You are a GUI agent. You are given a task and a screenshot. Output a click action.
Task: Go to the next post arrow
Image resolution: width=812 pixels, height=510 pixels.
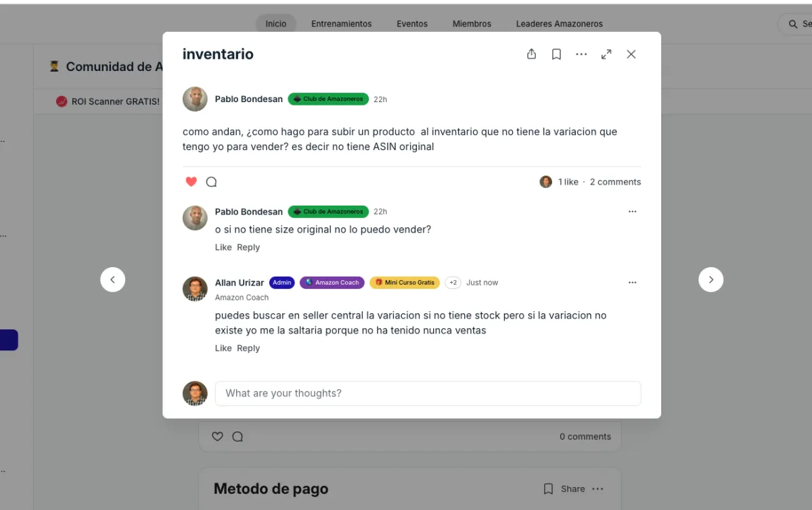[x=710, y=279]
